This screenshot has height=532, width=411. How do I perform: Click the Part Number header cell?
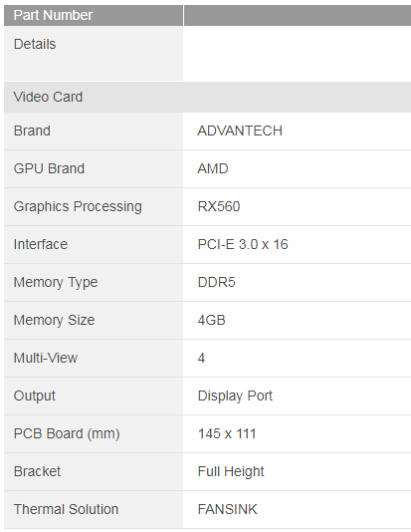[x=94, y=15]
